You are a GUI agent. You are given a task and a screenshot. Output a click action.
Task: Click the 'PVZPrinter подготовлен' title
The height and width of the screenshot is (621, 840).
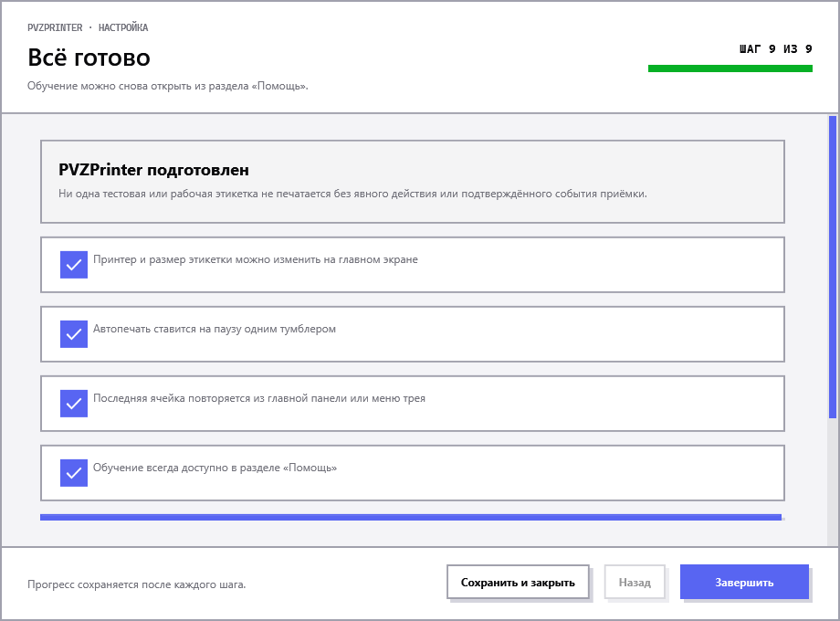153,170
